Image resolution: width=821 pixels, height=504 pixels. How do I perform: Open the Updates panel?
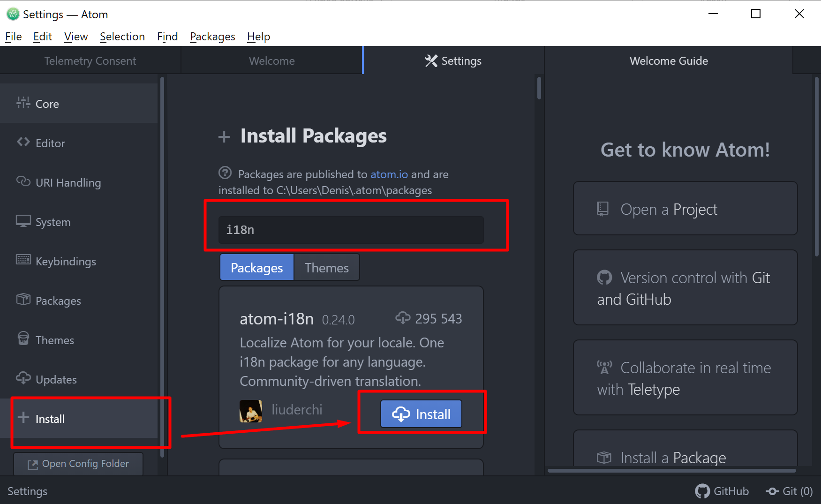tap(79, 379)
